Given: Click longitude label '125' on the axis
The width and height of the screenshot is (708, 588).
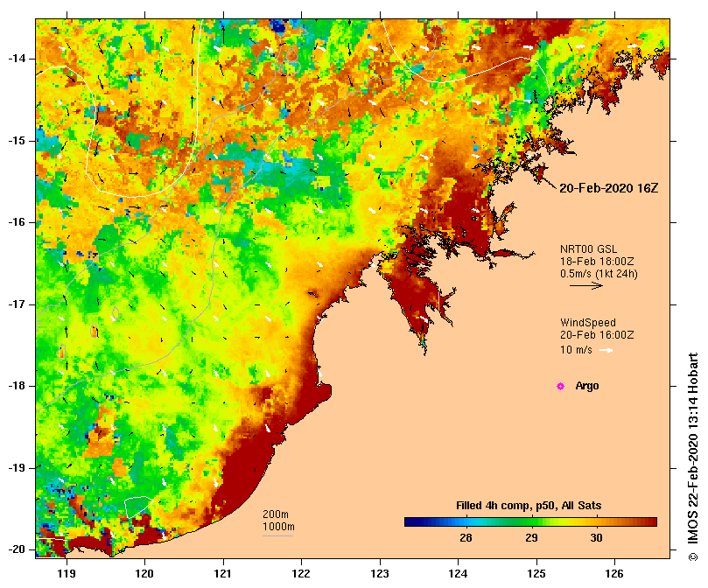Looking at the screenshot, I should (536, 574).
